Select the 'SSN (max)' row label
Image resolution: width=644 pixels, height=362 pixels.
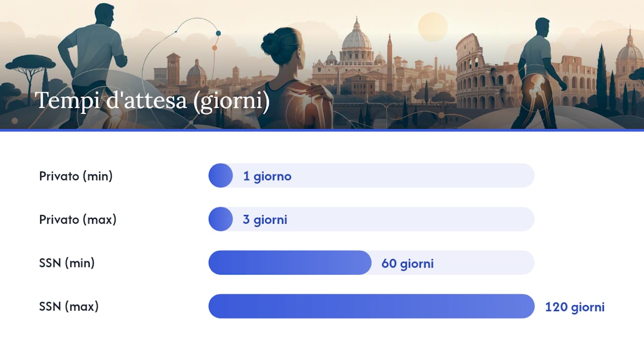point(69,307)
